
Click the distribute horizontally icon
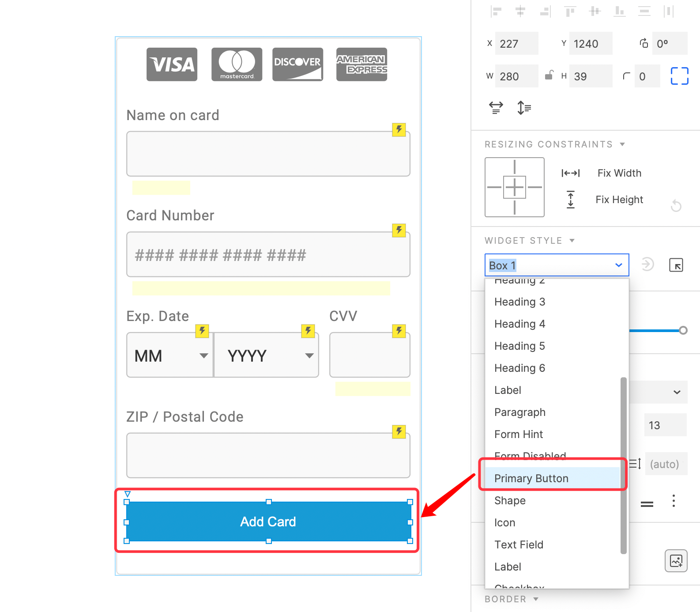click(x=669, y=11)
